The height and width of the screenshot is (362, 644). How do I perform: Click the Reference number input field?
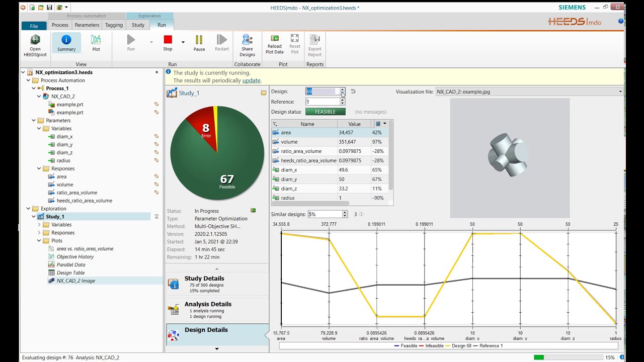pos(323,102)
